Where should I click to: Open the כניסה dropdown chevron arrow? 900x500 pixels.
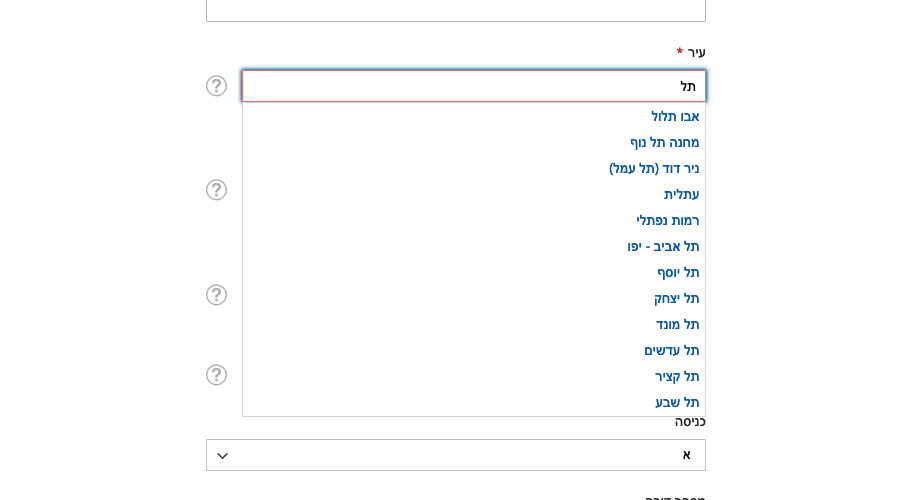pyautogui.click(x=223, y=456)
